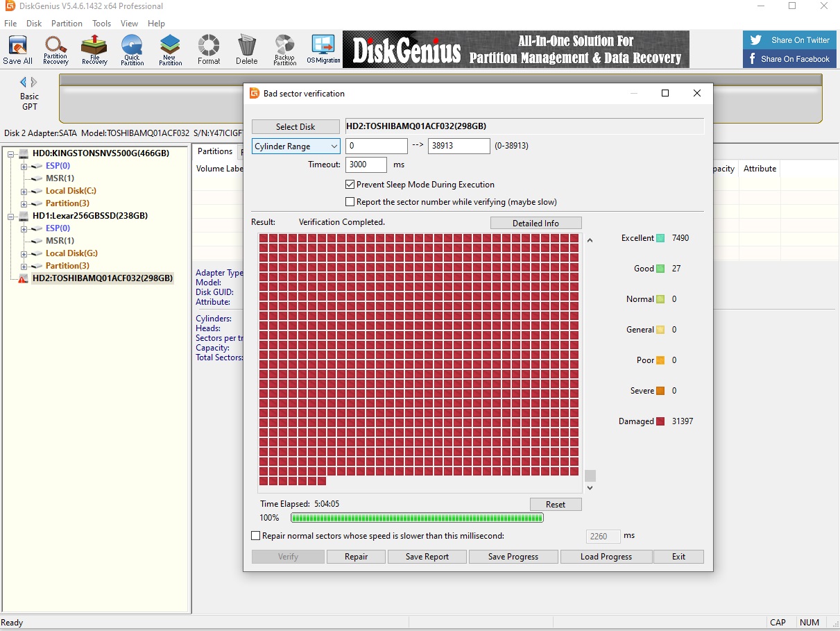Screen dimensions: 840x631
Task: Go to previous disk with left arrow
Action: [23, 82]
